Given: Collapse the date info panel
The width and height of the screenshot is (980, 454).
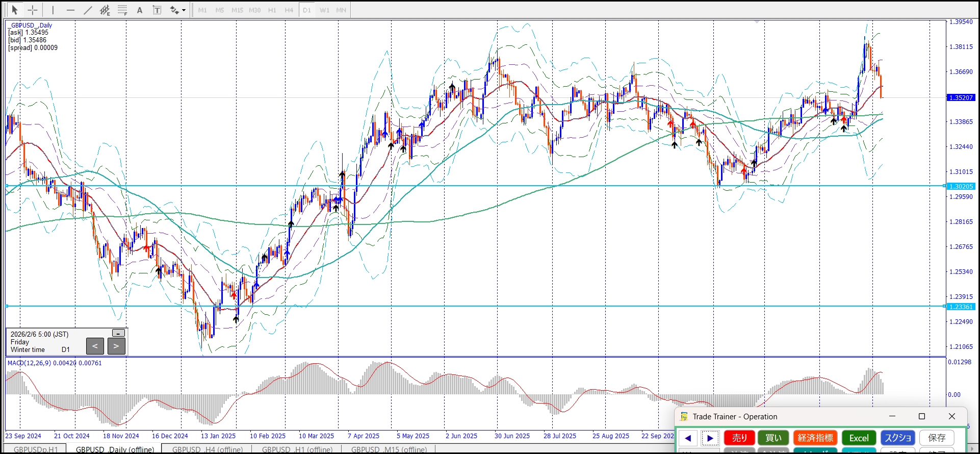Looking at the screenshot, I should pos(118,333).
